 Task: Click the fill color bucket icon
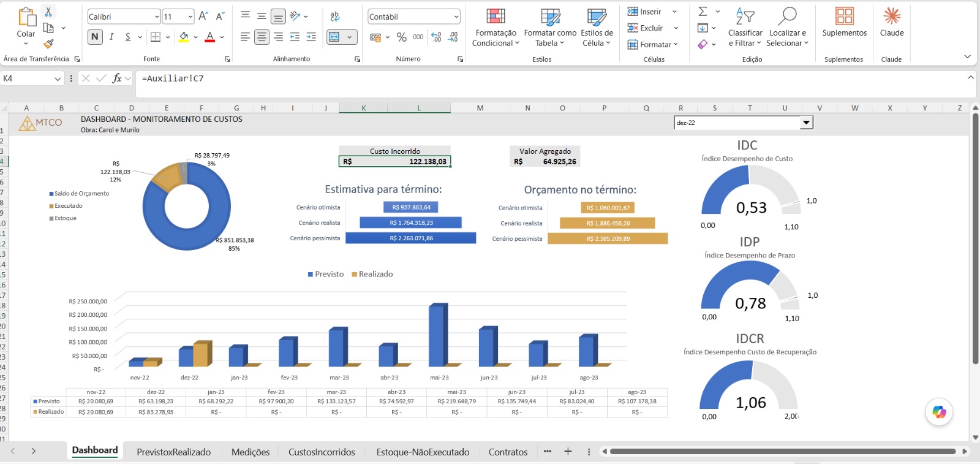click(x=184, y=37)
